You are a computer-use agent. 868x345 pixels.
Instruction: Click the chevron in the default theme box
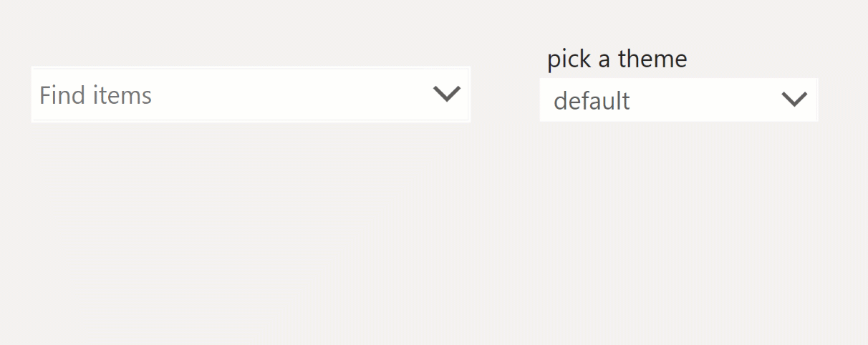(794, 99)
